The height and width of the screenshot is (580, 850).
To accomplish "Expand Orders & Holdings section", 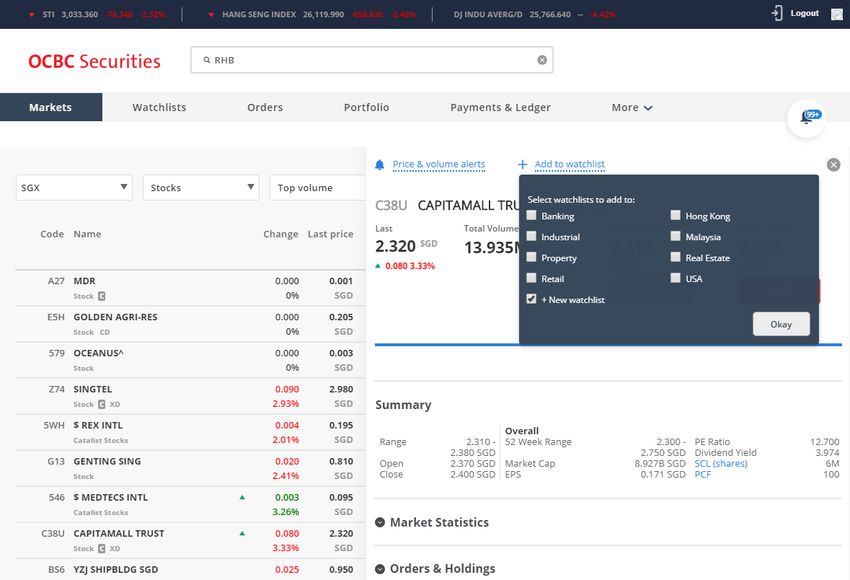I will pos(435,569).
